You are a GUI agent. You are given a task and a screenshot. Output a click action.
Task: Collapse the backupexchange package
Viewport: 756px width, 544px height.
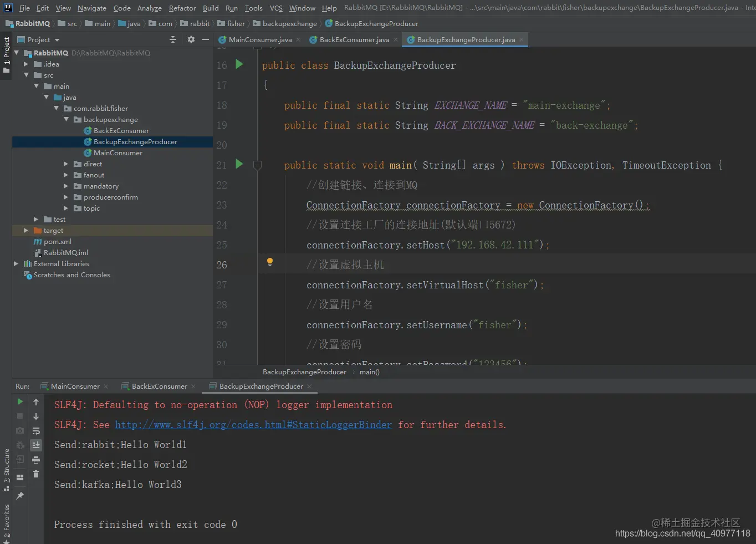pos(66,119)
